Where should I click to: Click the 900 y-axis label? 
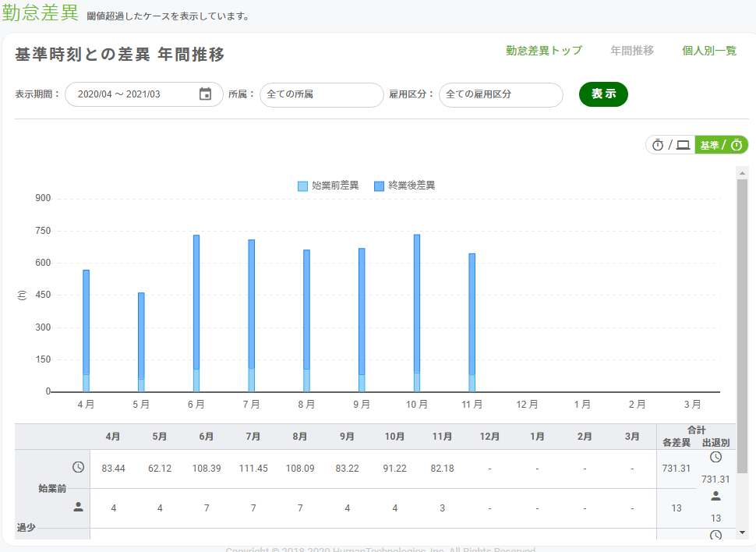[x=43, y=198]
